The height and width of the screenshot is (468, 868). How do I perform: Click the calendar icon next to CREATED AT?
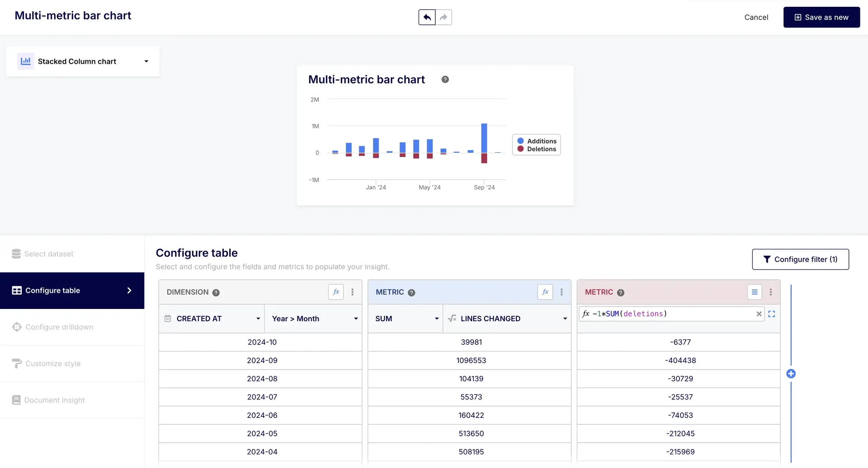click(x=167, y=318)
